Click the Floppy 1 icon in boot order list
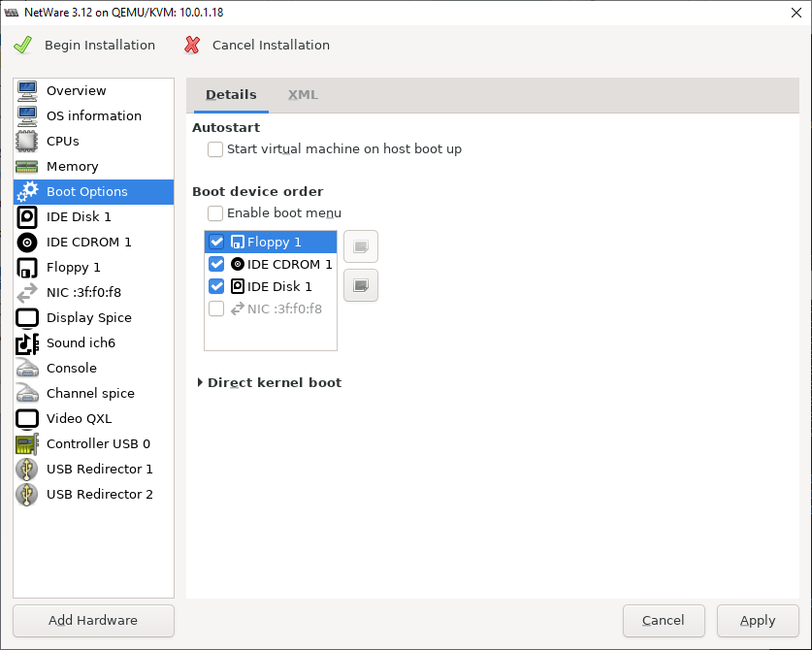Viewport: 812px width, 650px height. click(237, 242)
